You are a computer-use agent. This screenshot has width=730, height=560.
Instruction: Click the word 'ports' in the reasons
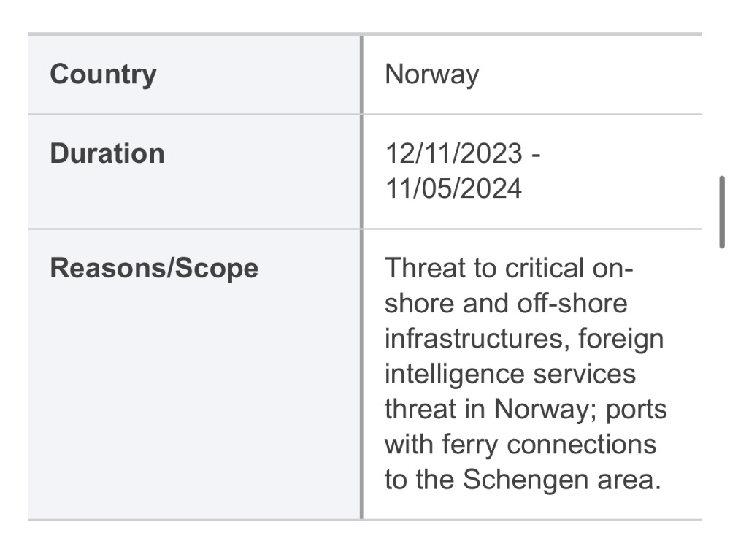click(637, 410)
